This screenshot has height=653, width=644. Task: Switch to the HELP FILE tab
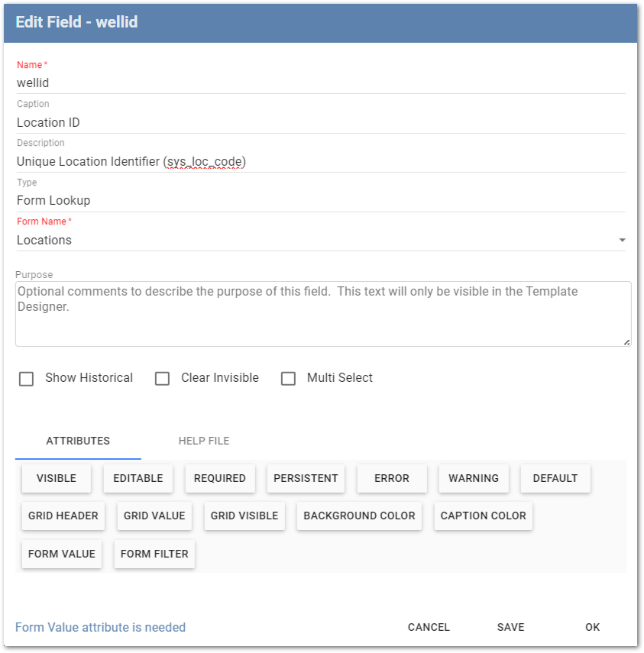203,441
